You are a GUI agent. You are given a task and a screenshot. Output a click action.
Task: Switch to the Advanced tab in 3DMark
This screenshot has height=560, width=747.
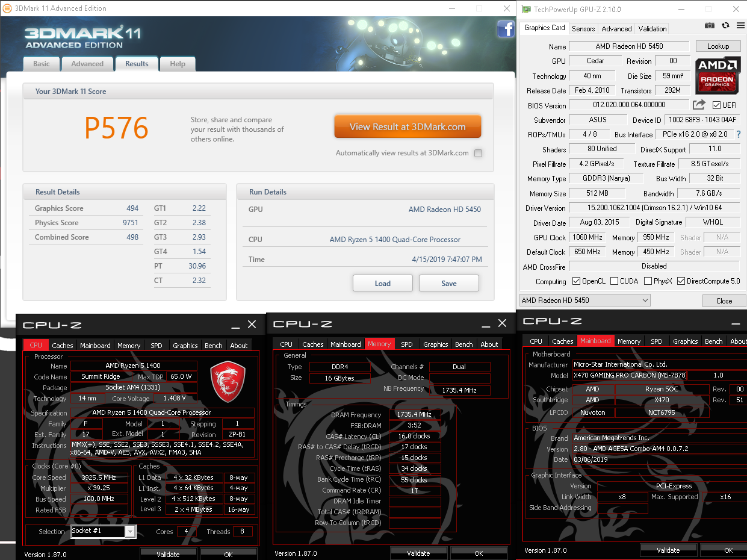click(x=87, y=64)
